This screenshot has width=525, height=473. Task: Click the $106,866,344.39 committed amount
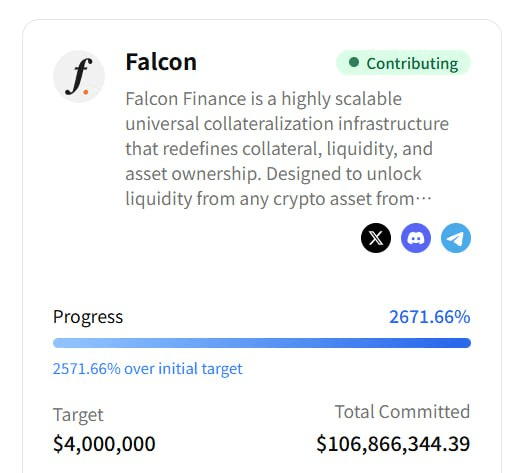click(393, 444)
